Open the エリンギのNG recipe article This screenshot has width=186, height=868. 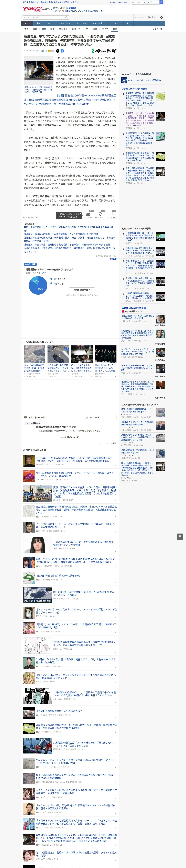point(76,611)
